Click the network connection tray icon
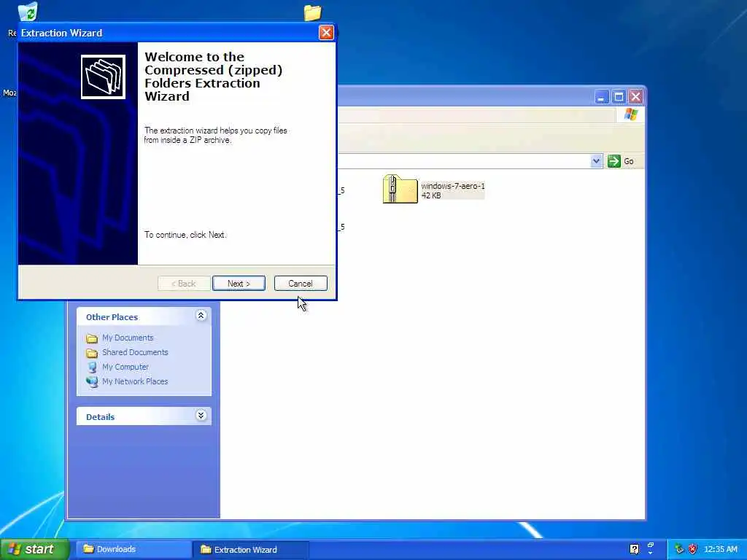The image size is (747, 560). pos(679,549)
